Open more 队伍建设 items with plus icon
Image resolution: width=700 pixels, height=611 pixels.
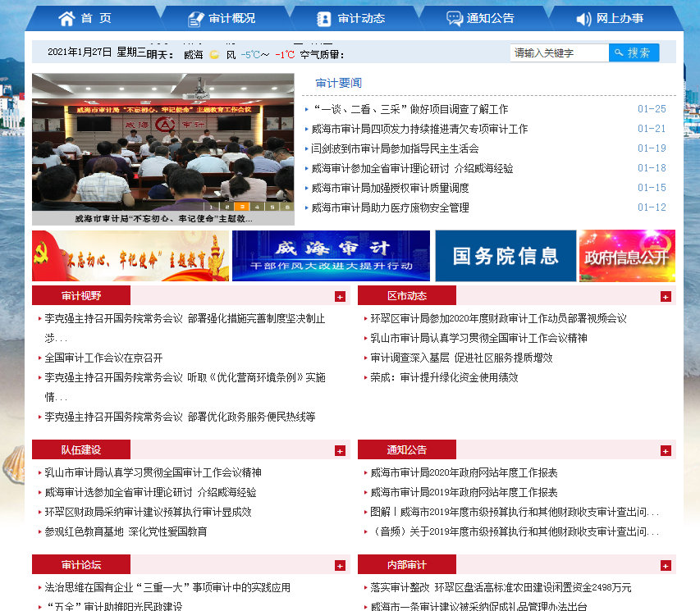(x=340, y=450)
